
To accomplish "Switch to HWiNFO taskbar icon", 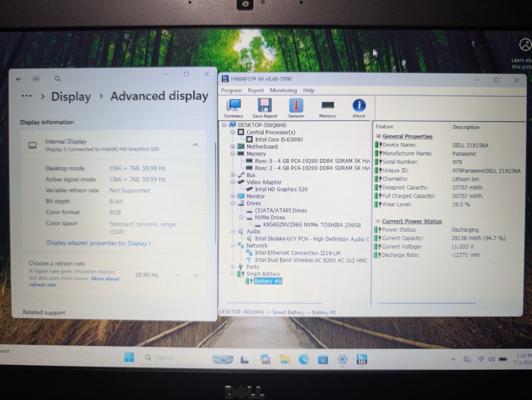I will (361, 359).
